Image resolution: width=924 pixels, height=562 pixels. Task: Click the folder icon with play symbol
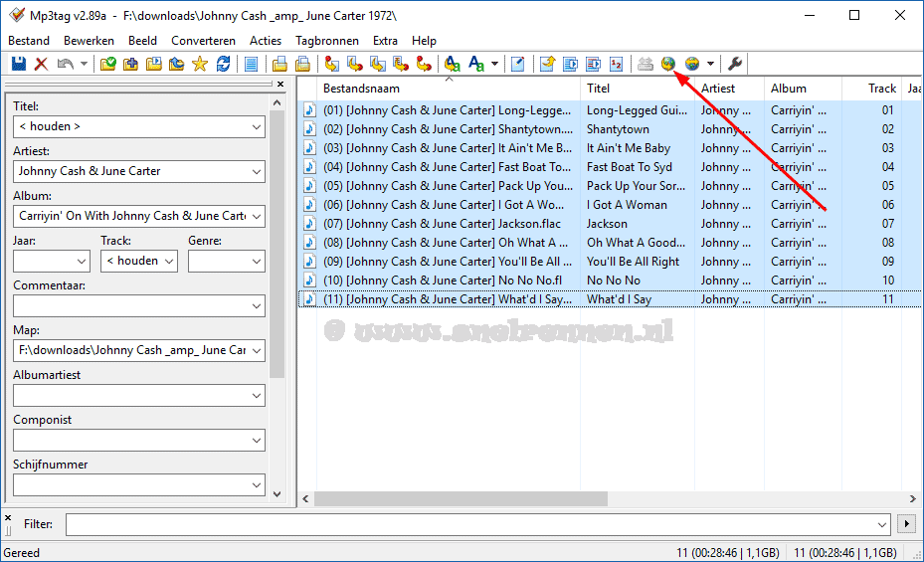tap(154, 64)
